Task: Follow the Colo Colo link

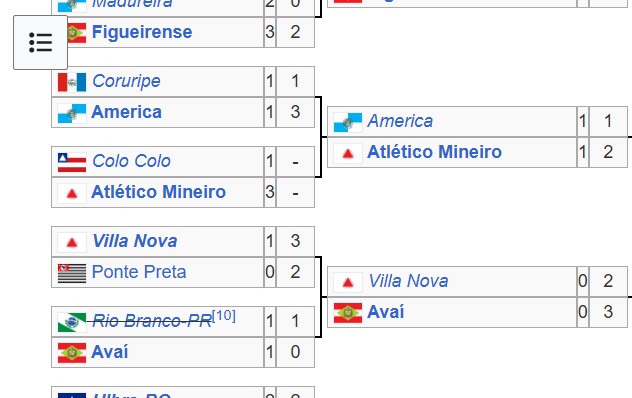Action: click(131, 161)
